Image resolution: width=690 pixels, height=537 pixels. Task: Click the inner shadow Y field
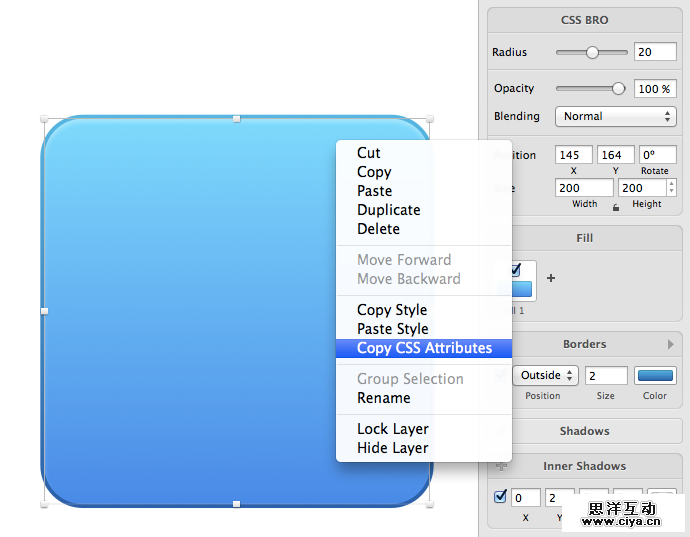click(559, 498)
